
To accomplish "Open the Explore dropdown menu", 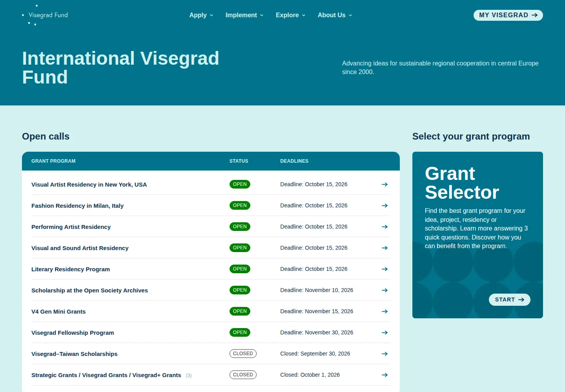I will click(290, 15).
